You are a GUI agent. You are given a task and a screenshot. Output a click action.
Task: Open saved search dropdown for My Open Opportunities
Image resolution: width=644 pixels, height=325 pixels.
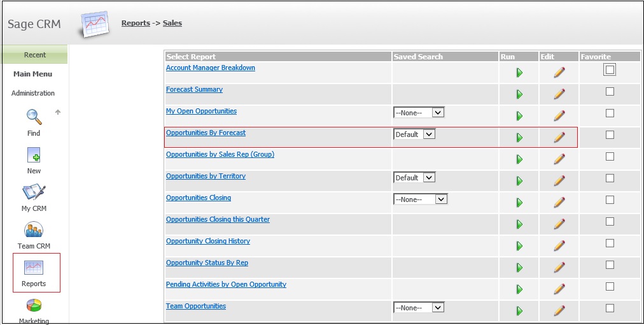(419, 113)
